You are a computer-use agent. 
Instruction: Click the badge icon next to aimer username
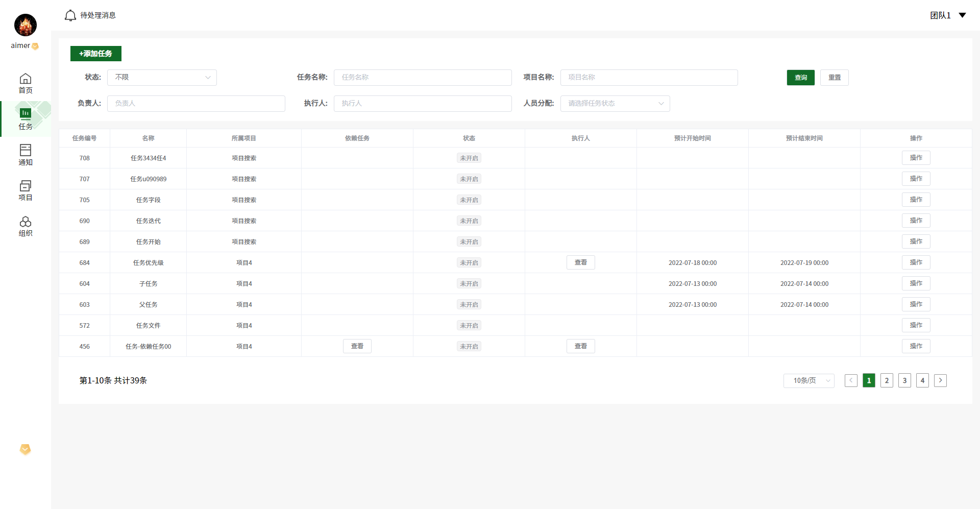(x=35, y=46)
